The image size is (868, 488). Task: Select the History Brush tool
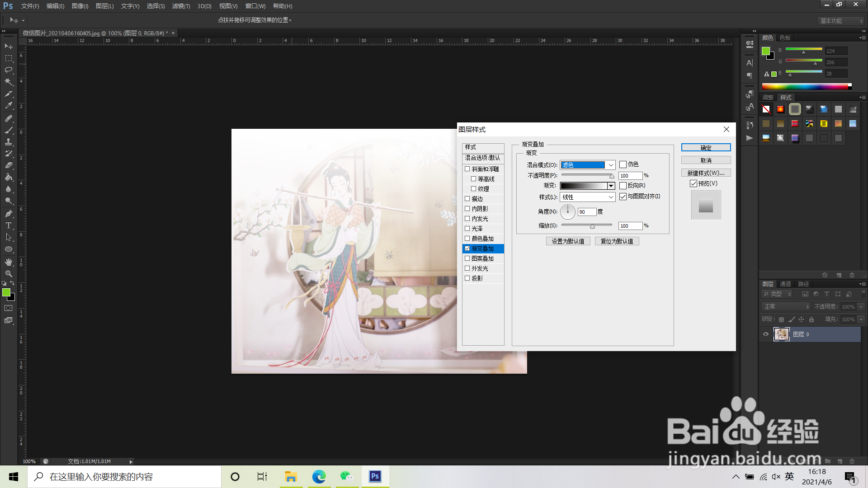[9, 154]
